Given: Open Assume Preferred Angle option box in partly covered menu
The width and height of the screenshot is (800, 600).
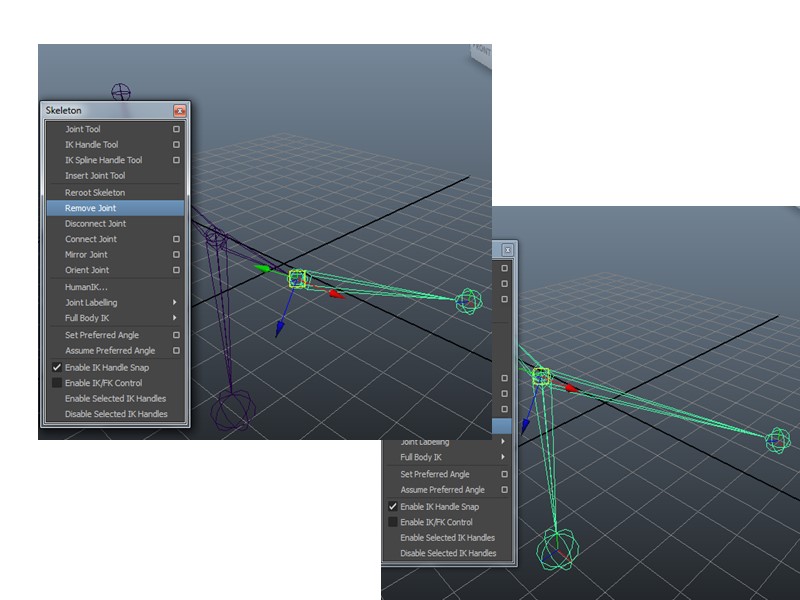Looking at the screenshot, I should (x=504, y=489).
